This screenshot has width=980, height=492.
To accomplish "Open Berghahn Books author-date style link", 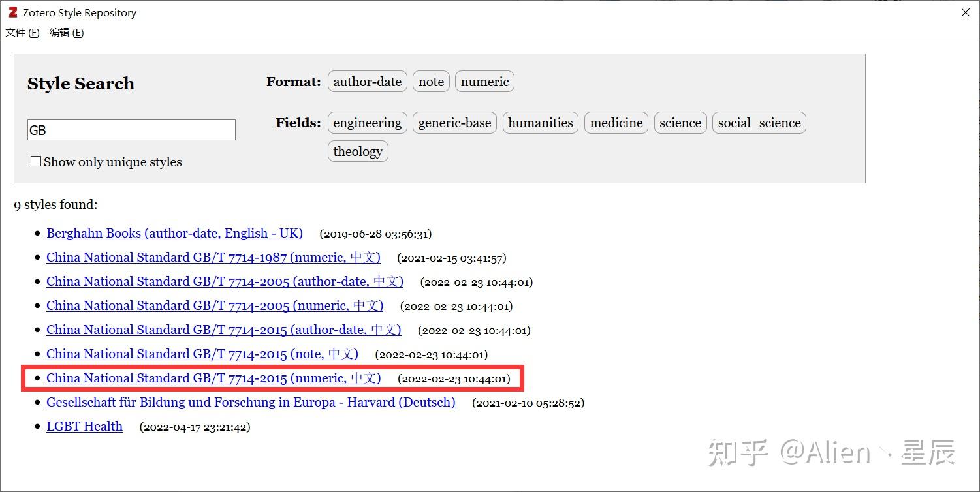I will click(x=174, y=233).
